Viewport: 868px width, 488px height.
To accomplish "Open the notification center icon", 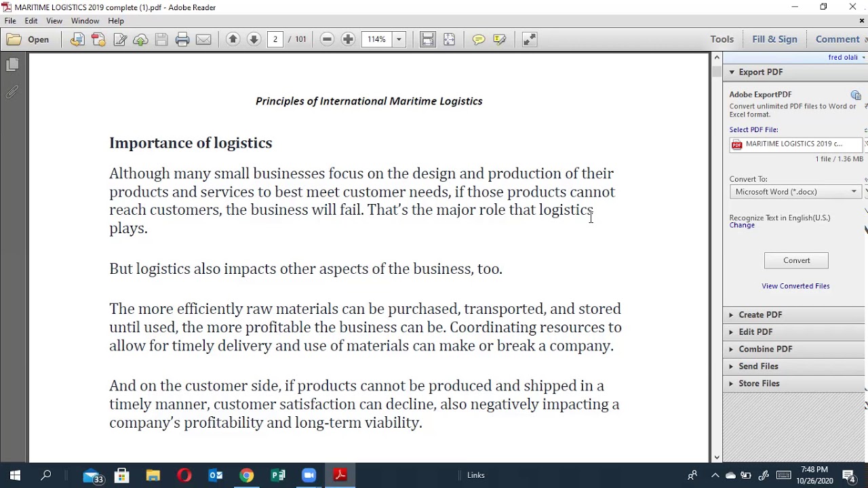I will tap(849, 475).
